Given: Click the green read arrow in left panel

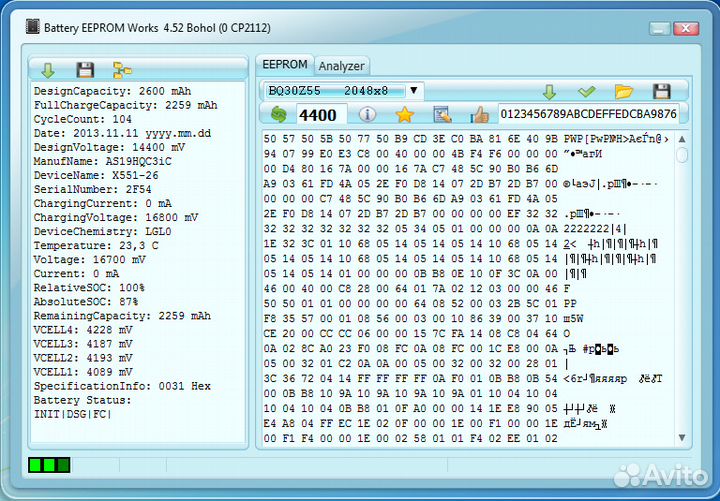Looking at the screenshot, I should pos(48,69).
